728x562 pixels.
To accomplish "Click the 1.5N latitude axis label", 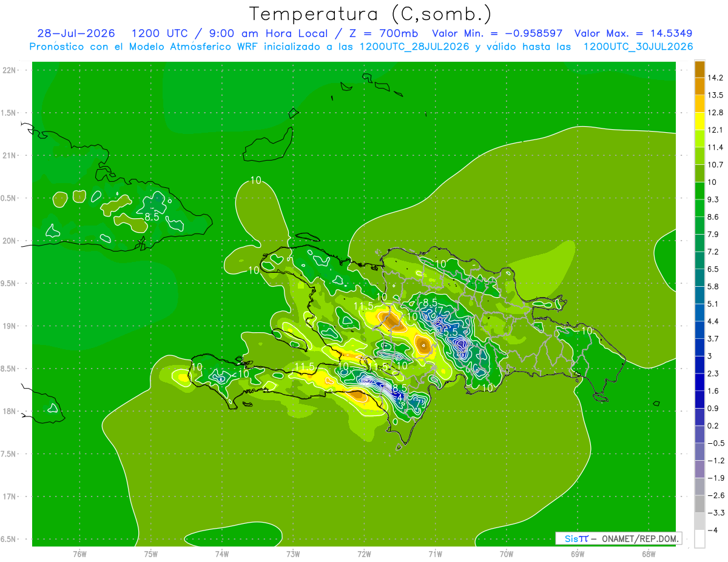I will 9,113.
